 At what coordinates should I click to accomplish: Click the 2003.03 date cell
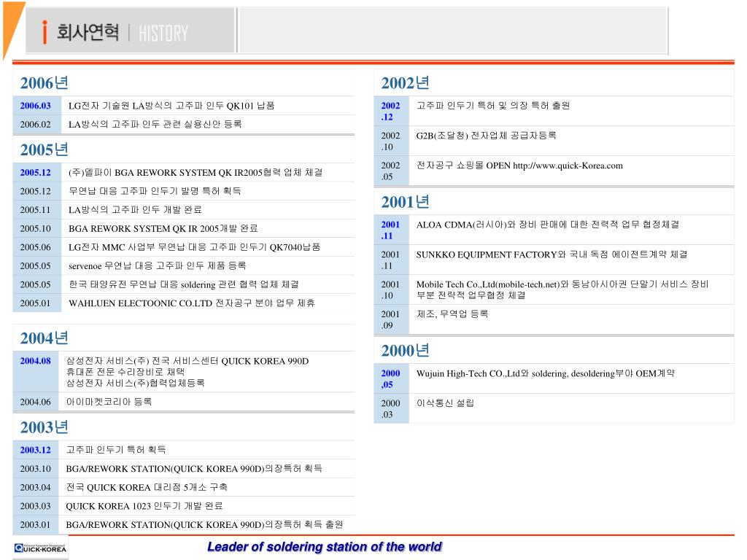pyautogui.click(x=35, y=506)
